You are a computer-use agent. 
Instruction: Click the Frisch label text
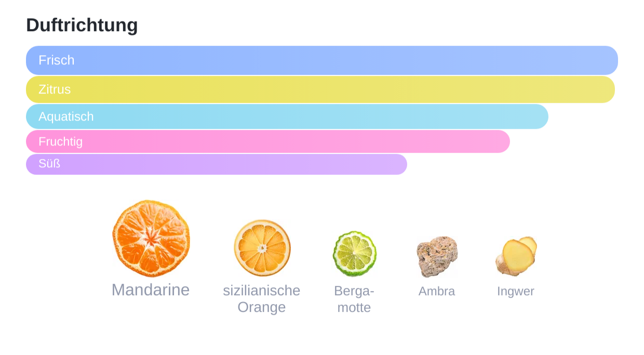point(57,60)
